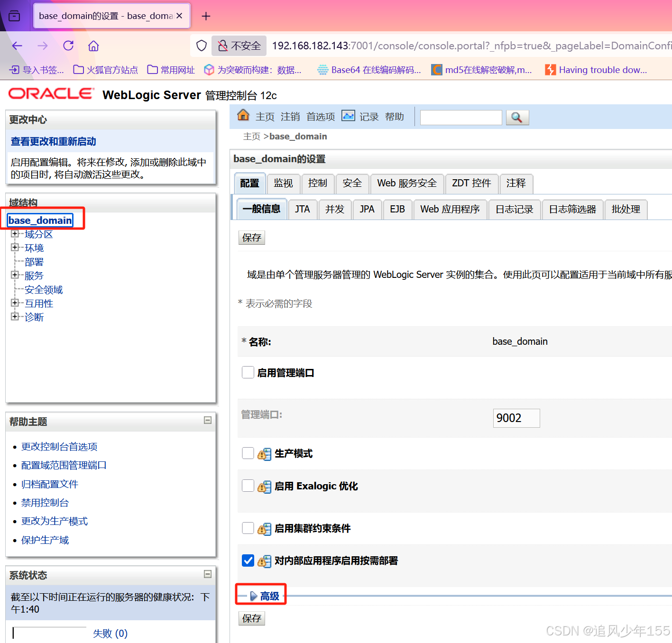Screen dimensions: 672x643
Task: Click the bottom 保存 button
Action: 251,618
